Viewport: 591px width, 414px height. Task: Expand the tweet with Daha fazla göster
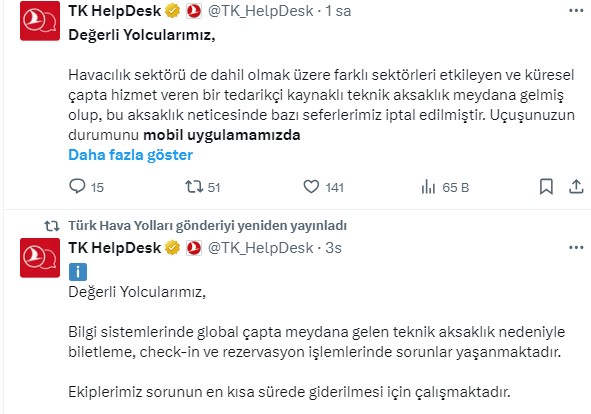130,155
